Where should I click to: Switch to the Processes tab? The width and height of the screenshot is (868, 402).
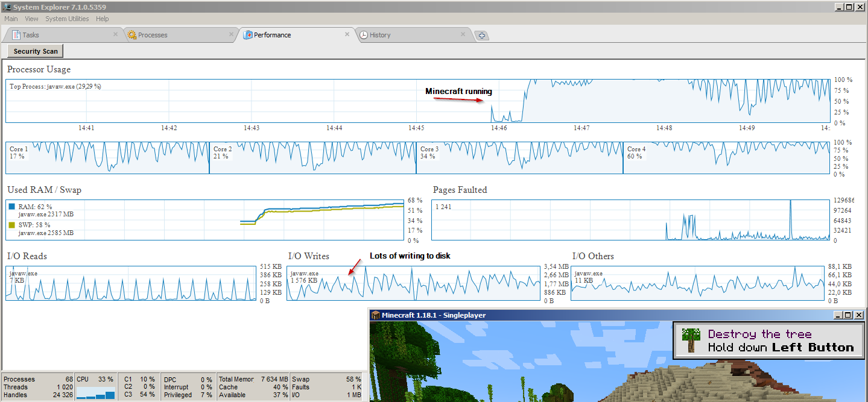click(x=153, y=35)
